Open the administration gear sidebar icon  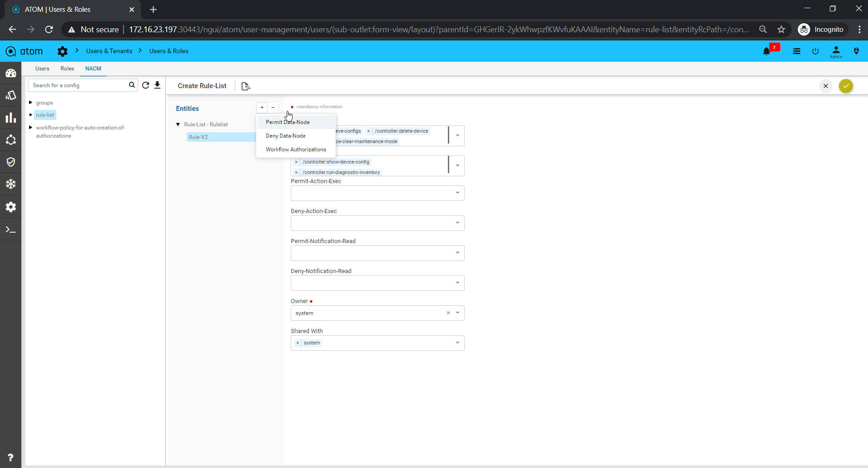pyautogui.click(x=11, y=207)
